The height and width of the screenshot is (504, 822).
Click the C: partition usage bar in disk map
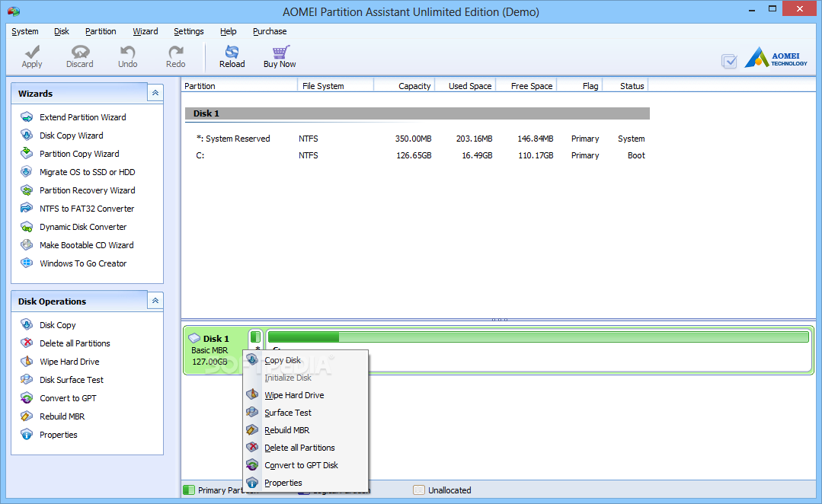pos(539,337)
